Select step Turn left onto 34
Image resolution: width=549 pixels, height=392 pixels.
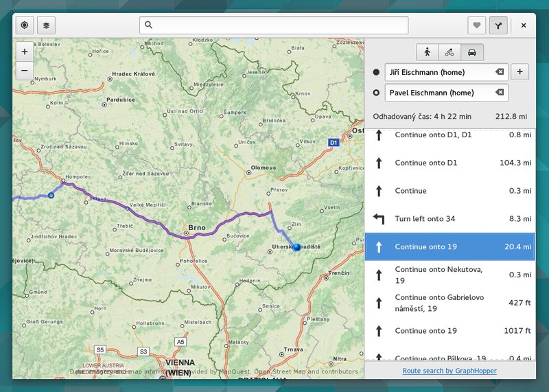[x=450, y=218]
